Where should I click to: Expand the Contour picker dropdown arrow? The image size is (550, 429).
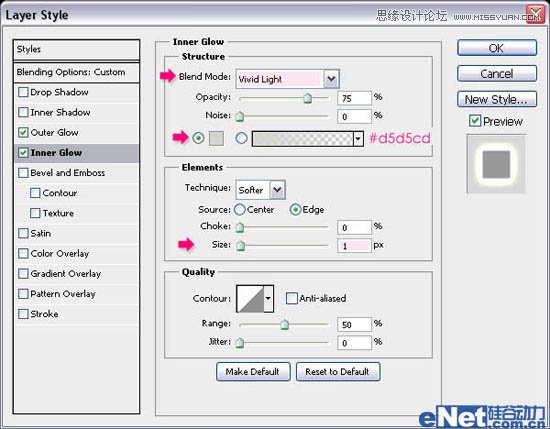(268, 299)
